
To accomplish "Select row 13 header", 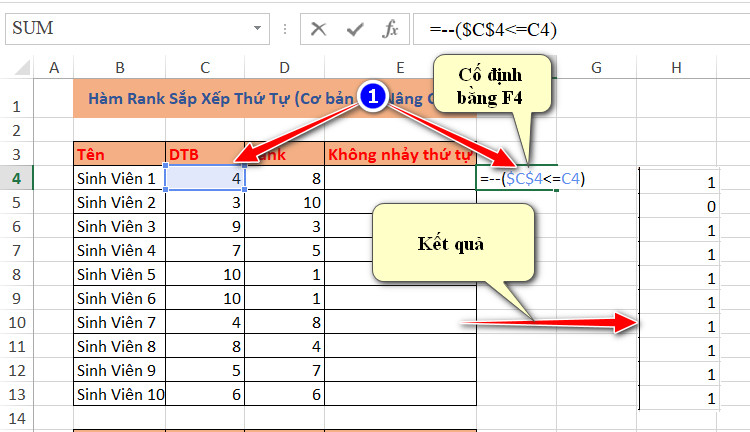I will [16, 394].
